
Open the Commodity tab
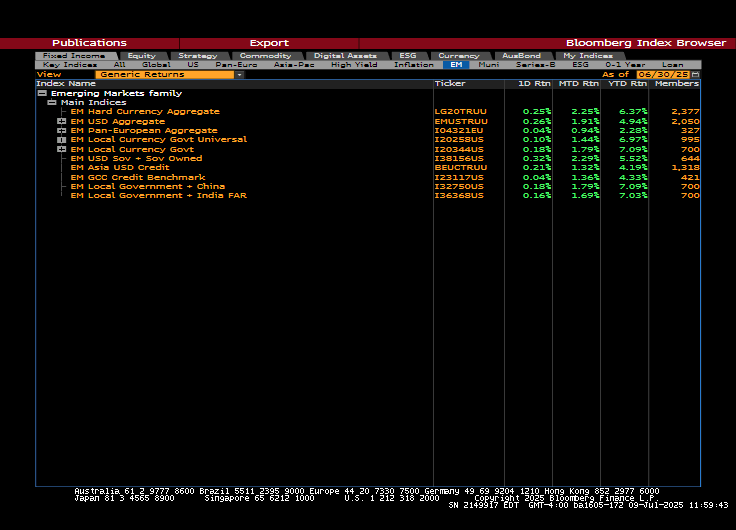tap(265, 56)
